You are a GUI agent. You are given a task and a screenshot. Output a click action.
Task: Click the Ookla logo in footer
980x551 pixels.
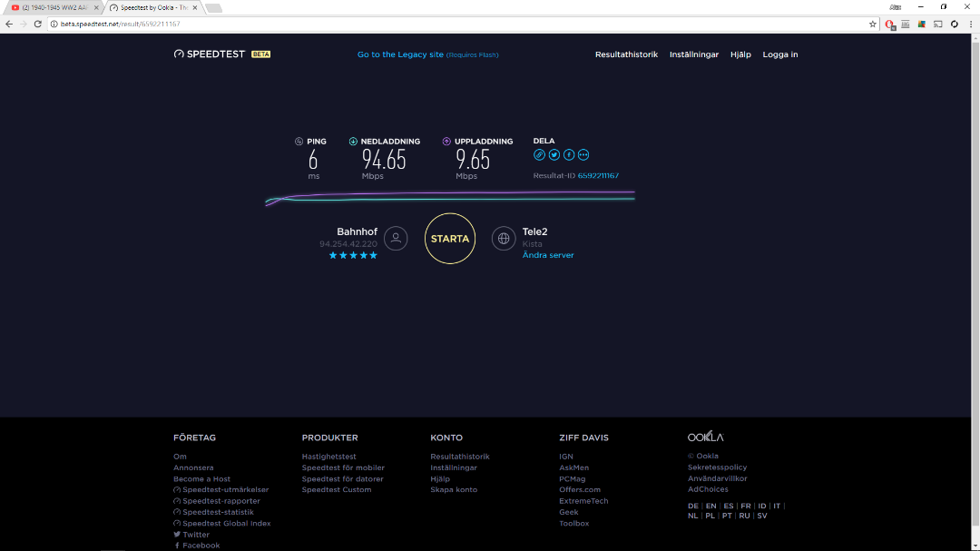point(706,437)
